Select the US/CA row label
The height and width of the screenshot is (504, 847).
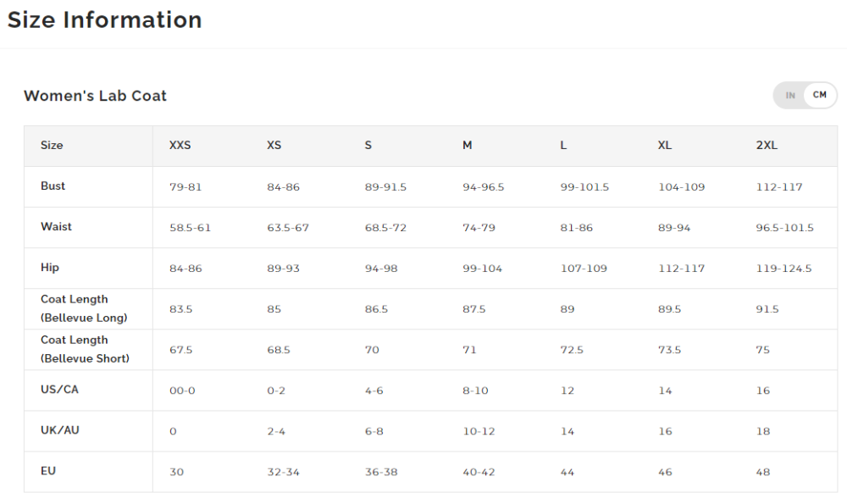click(x=59, y=390)
